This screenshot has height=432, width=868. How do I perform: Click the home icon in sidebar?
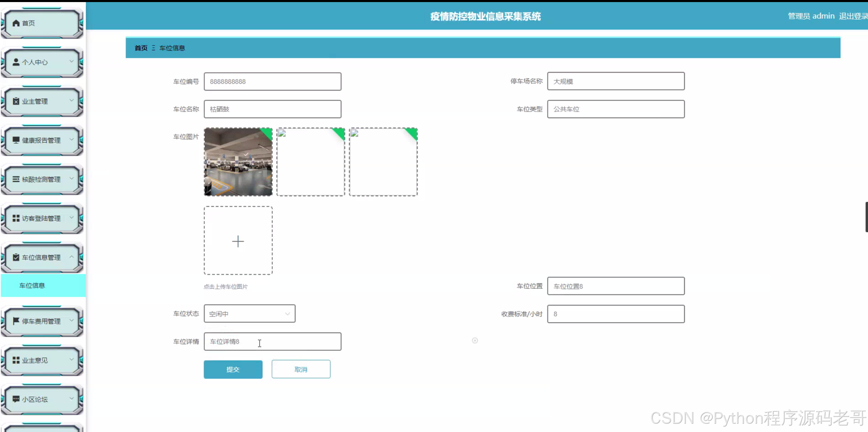(16, 23)
